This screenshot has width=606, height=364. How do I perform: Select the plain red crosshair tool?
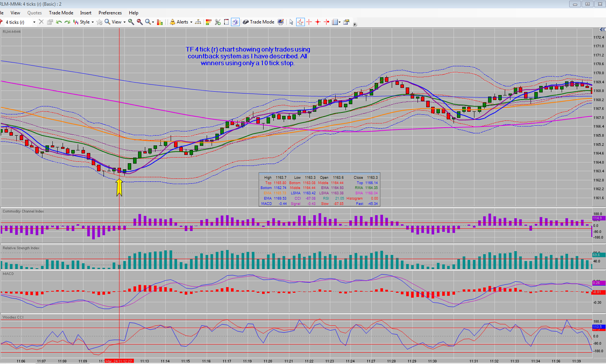coord(309,22)
